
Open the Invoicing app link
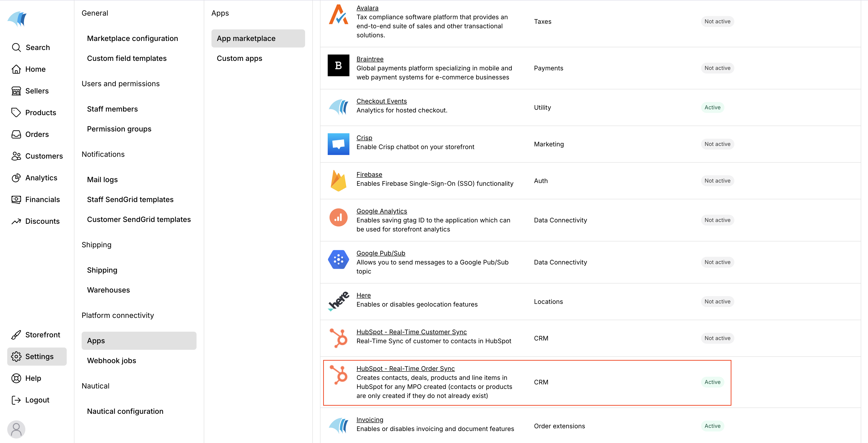coord(370,420)
